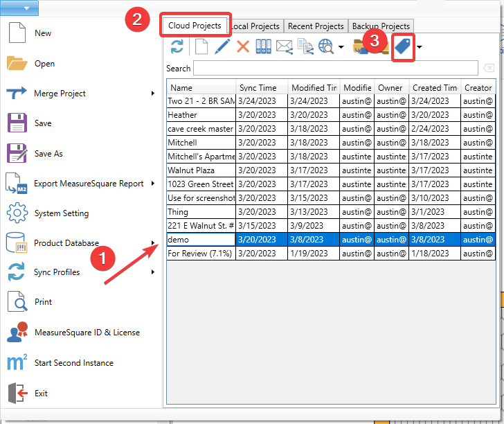Screen dimensions: 504x424
Task: Click the Merge Project arrow icon
Action: coord(17,93)
